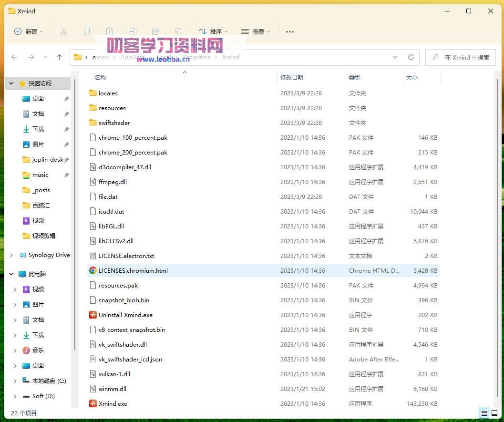Open the See more (...) menu
Screen dimensions: 504x422
point(289,31)
